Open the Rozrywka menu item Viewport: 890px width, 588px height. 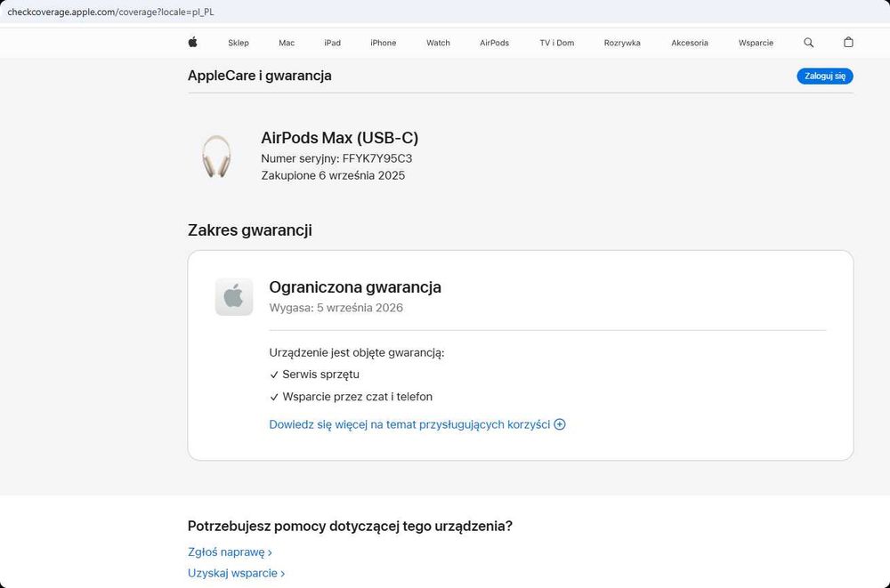pos(622,43)
